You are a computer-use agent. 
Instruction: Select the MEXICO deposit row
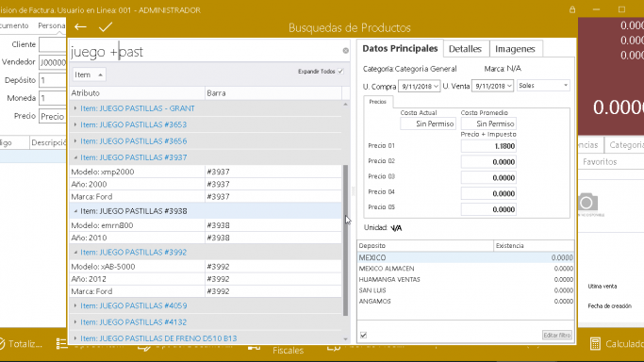click(x=466, y=257)
